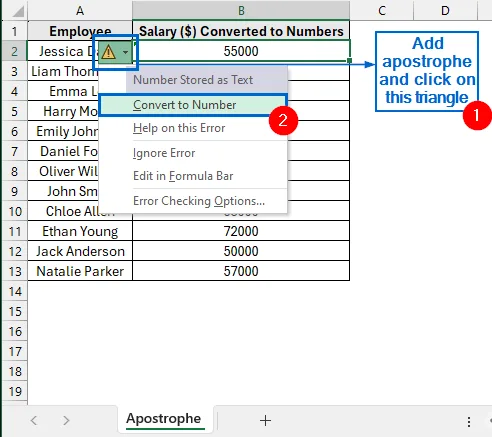492x437 pixels.
Task: Add a new sheet with plus icon
Action: 265,420
